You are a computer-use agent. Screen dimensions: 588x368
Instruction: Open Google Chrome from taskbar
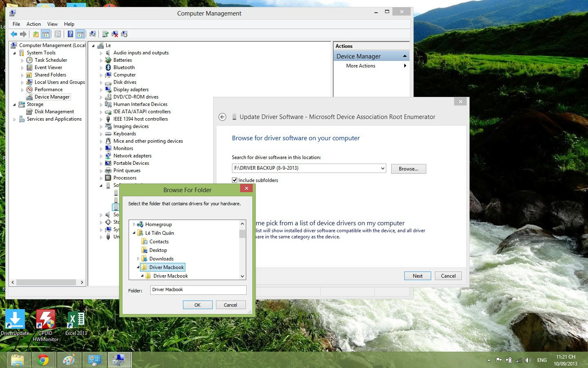click(x=43, y=360)
